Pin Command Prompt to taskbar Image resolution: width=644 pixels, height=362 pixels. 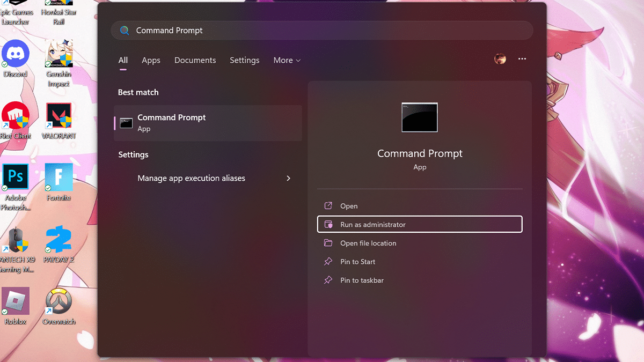click(x=362, y=280)
